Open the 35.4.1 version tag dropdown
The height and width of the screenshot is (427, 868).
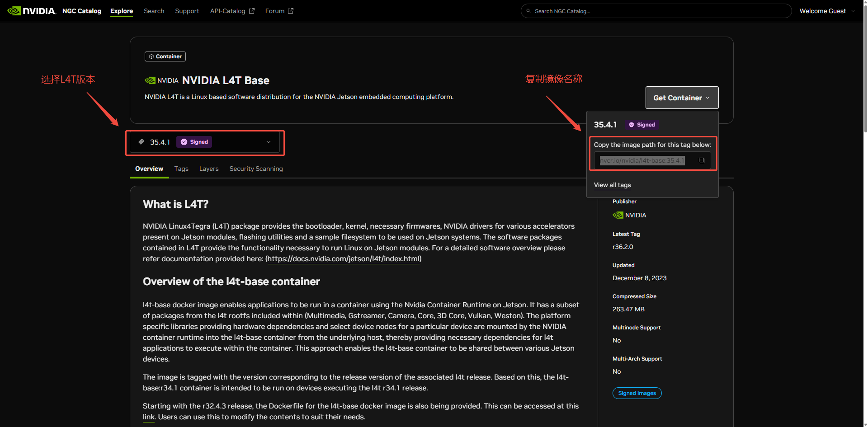click(x=205, y=142)
